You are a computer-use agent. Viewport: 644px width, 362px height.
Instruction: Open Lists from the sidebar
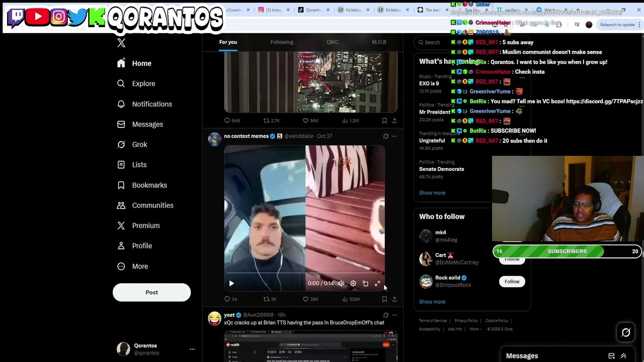point(132,164)
